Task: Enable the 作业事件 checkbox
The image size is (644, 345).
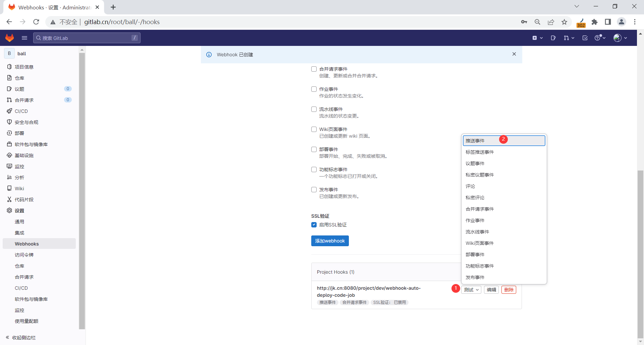Action: click(x=314, y=89)
